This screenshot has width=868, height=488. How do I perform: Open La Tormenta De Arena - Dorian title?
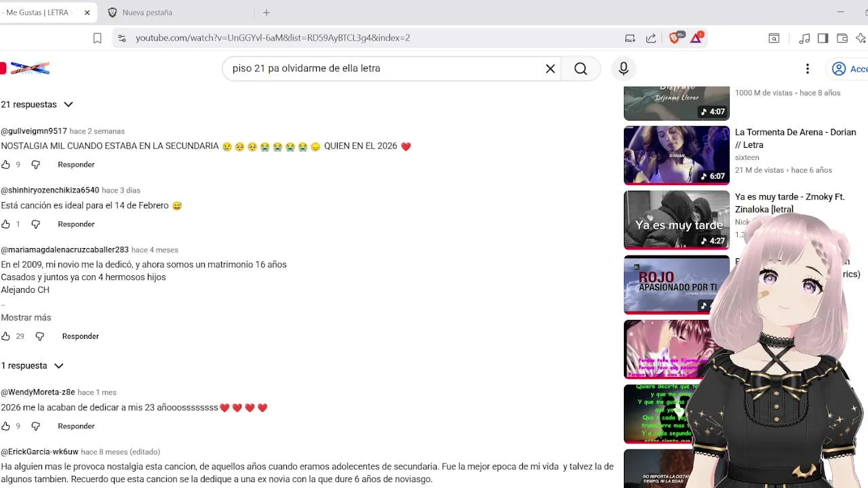(795, 138)
